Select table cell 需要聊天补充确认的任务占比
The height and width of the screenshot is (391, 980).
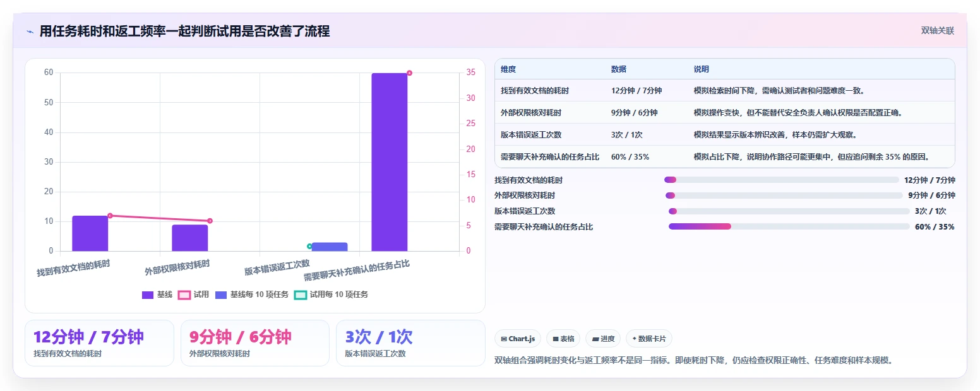550,157
